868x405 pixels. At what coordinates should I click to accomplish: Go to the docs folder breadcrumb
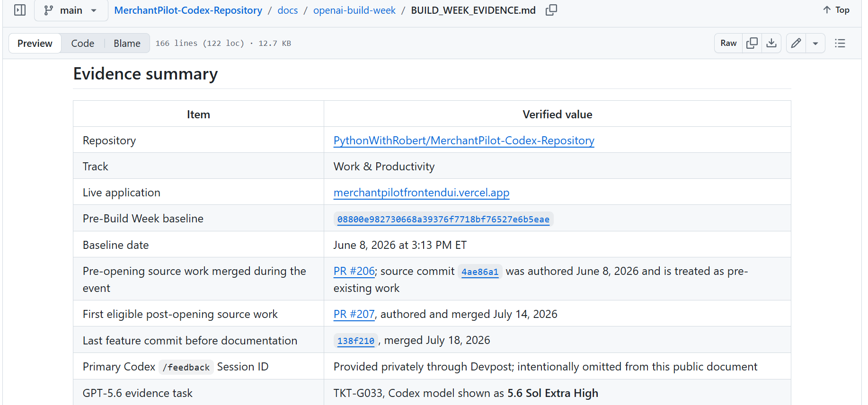[288, 10]
